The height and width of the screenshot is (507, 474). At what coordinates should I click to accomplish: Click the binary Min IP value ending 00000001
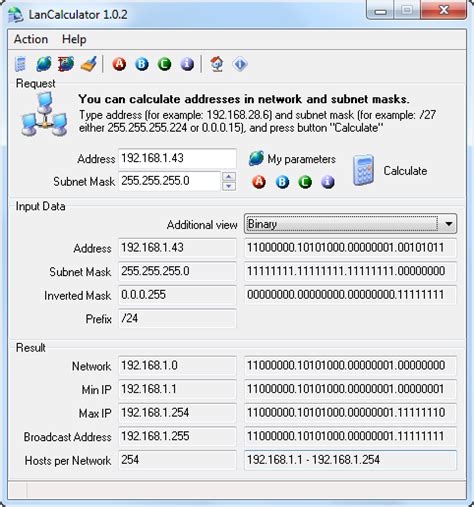[350, 389]
